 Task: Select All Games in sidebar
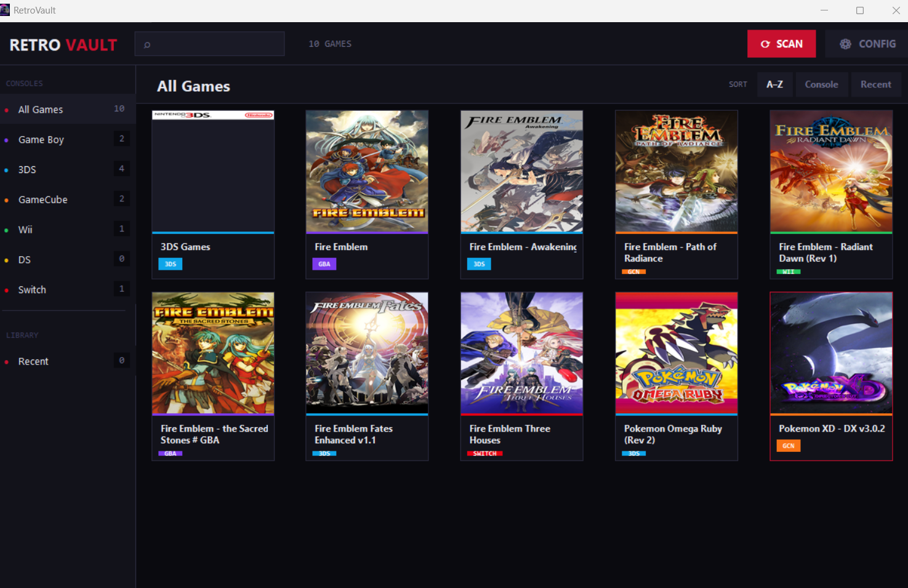[x=68, y=110]
